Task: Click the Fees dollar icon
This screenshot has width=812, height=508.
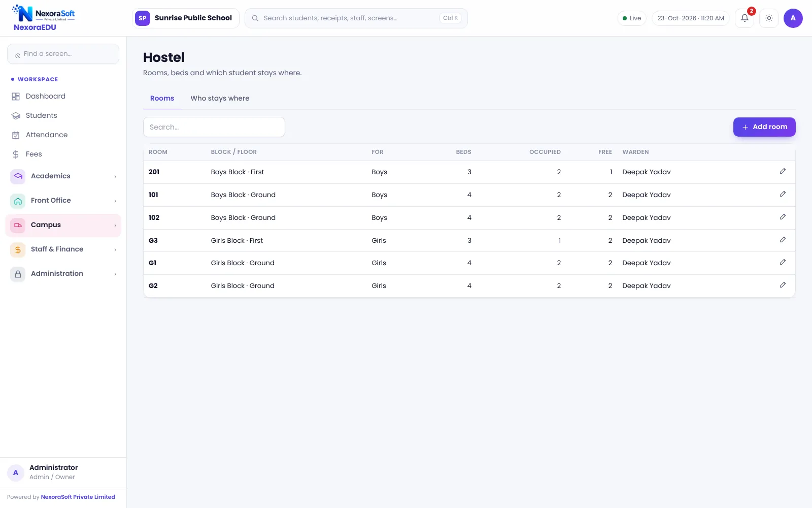Action: [x=16, y=154]
